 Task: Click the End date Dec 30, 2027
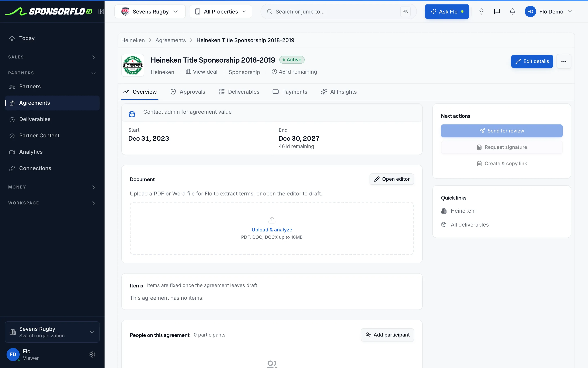(299, 138)
